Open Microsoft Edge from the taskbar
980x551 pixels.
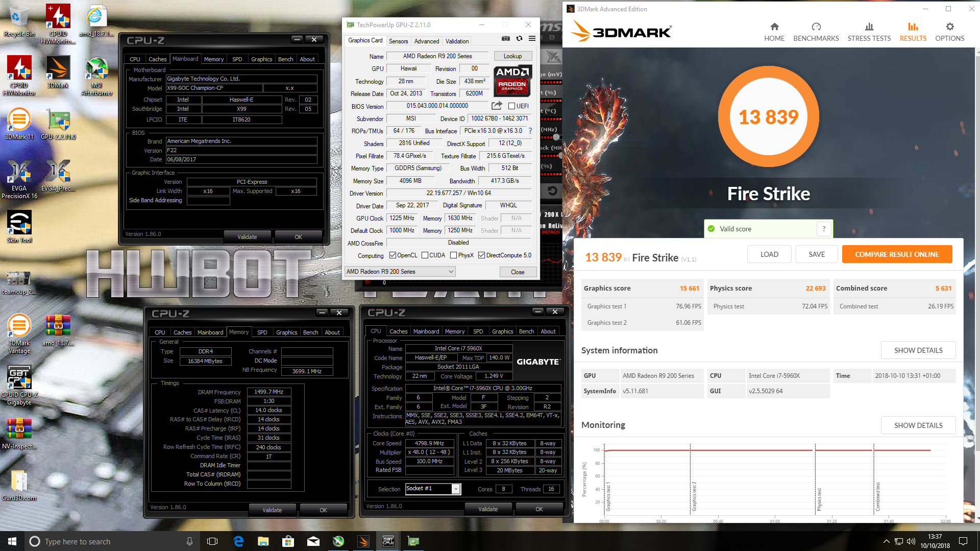(x=238, y=541)
